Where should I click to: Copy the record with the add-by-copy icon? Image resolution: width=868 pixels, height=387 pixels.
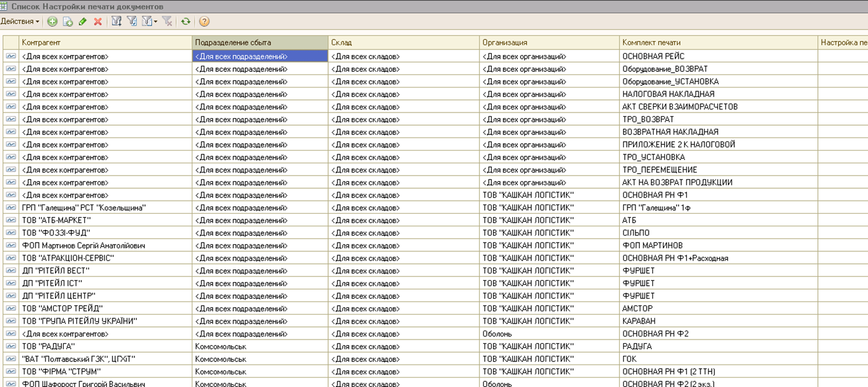[67, 21]
